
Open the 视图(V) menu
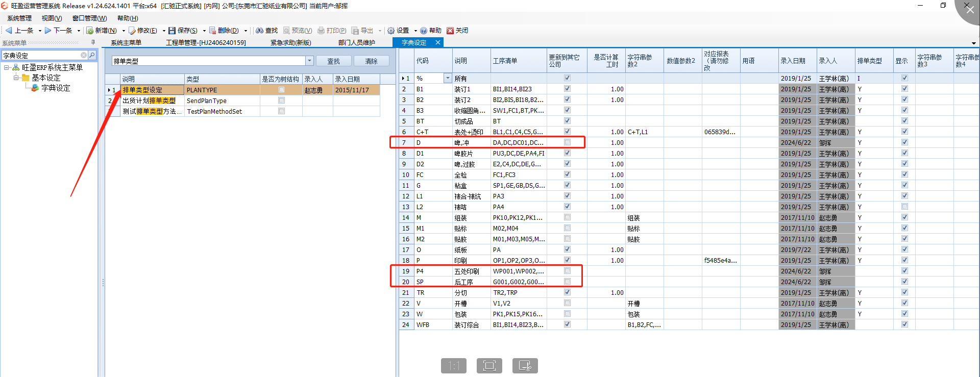pyautogui.click(x=52, y=18)
